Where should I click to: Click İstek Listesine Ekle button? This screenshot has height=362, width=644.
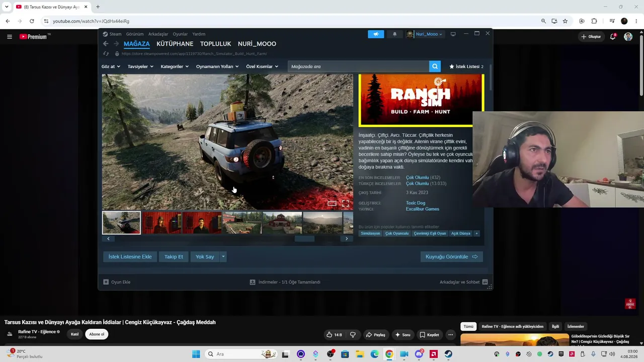[130, 257]
